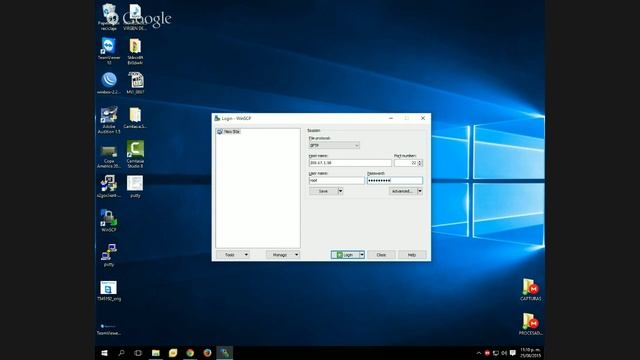
Task: Open the MVI video file desktop icon
Action: (x=135, y=83)
